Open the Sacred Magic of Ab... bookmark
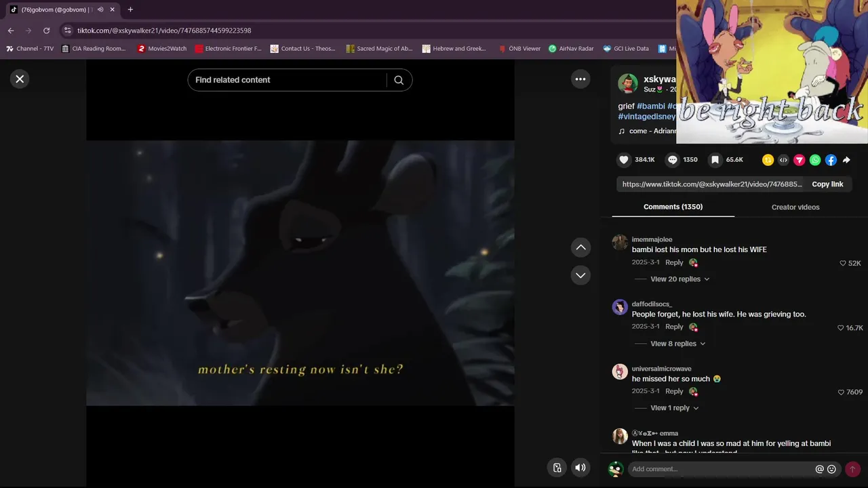 click(x=379, y=49)
